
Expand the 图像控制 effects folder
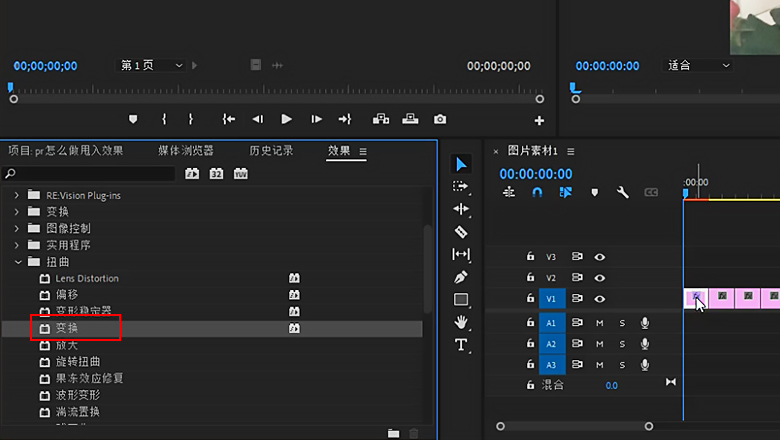(17, 228)
